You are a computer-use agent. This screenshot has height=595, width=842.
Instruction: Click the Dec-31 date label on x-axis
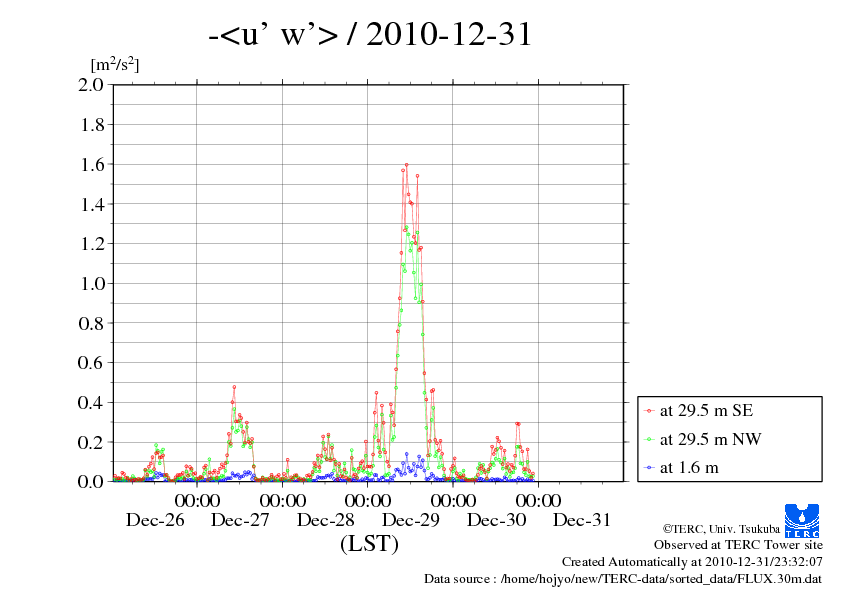[582, 520]
